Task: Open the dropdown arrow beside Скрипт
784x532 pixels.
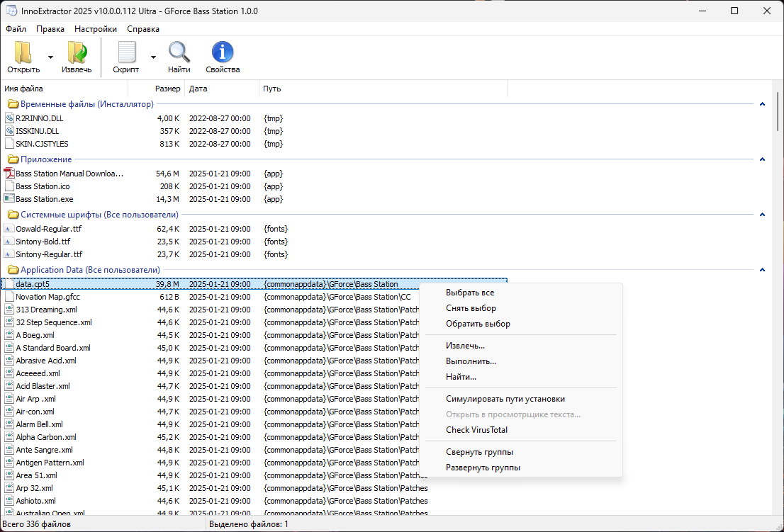Action: coord(154,57)
